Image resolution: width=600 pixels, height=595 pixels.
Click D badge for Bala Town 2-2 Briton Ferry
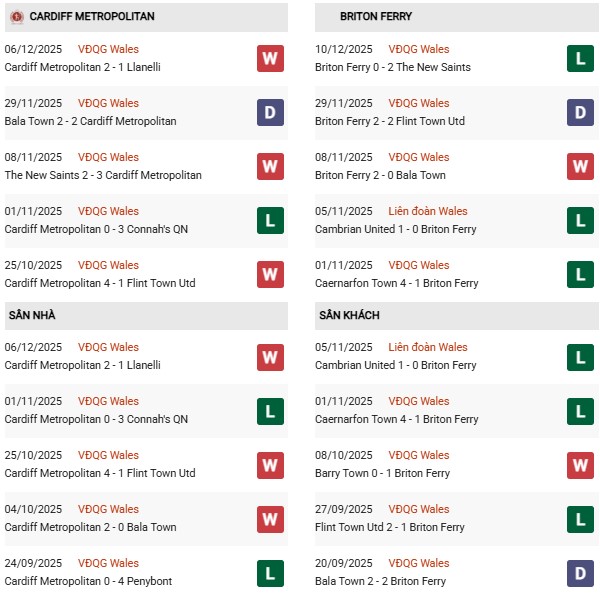tap(580, 572)
